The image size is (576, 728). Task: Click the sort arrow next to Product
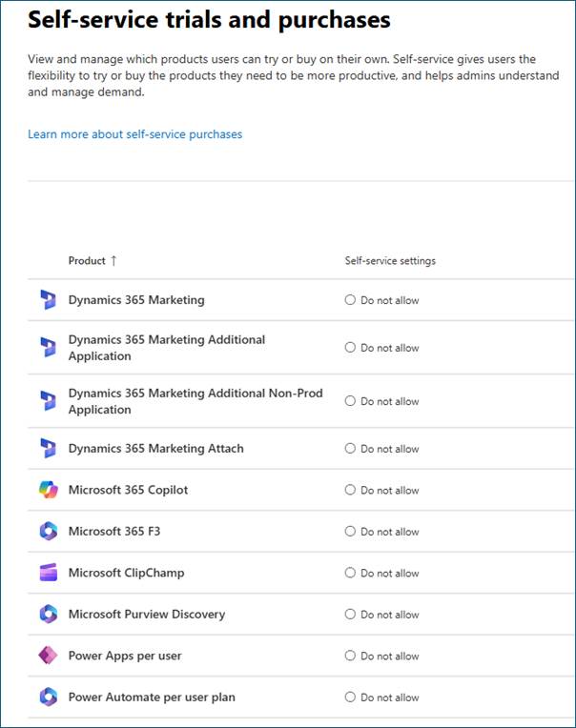pos(114,261)
